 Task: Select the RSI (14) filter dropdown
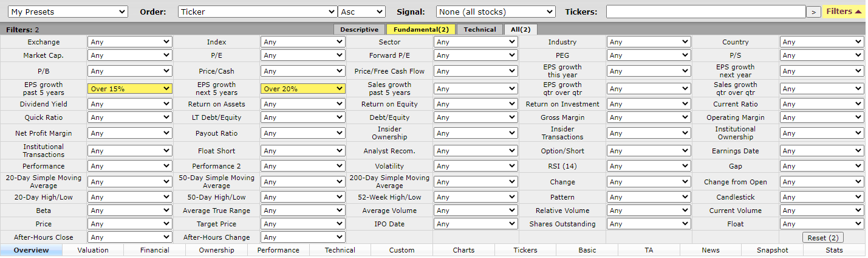(x=649, y=166)
